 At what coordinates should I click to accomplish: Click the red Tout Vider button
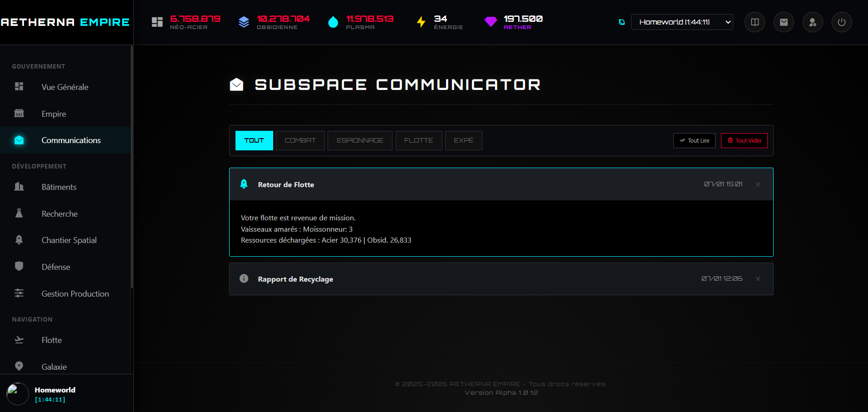(744, 141)
